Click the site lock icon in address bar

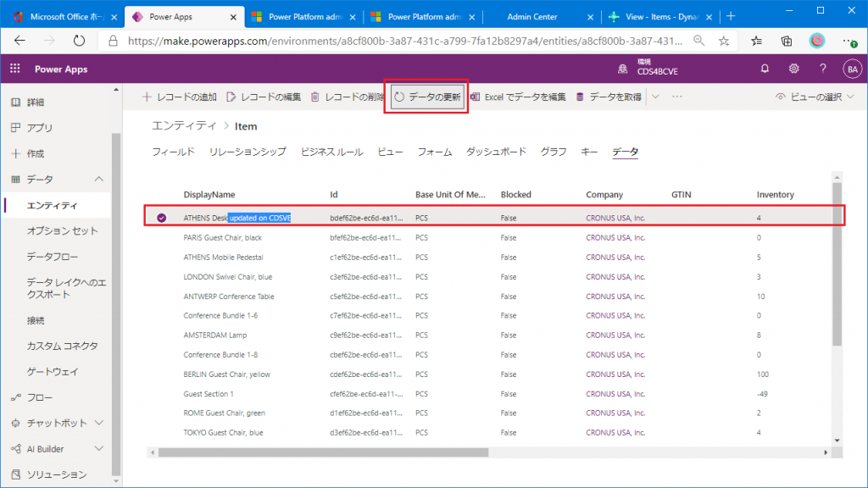(x=113, y=41)
